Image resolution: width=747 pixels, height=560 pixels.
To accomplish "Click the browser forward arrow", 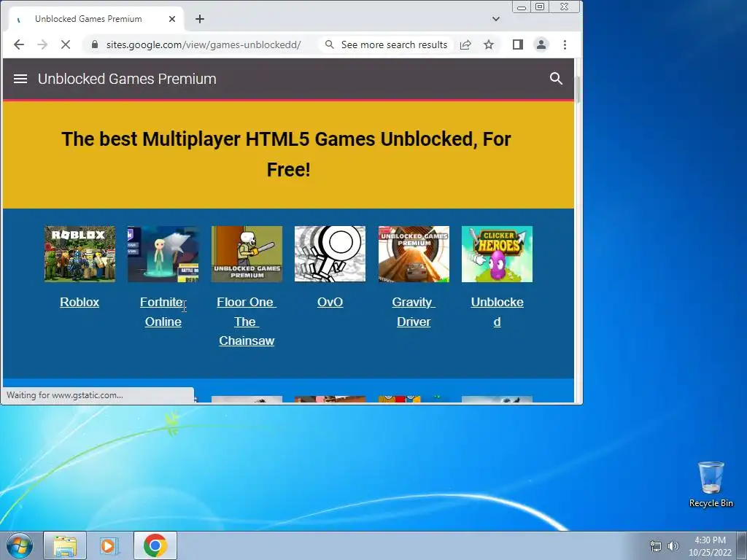I will [42, 44].
